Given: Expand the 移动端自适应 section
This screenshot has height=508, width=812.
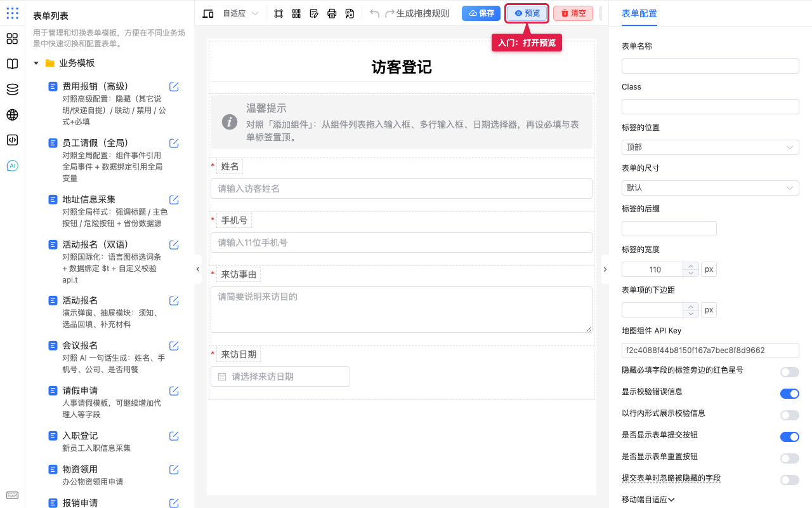Looking at the screenshot, I should [648, 500].
